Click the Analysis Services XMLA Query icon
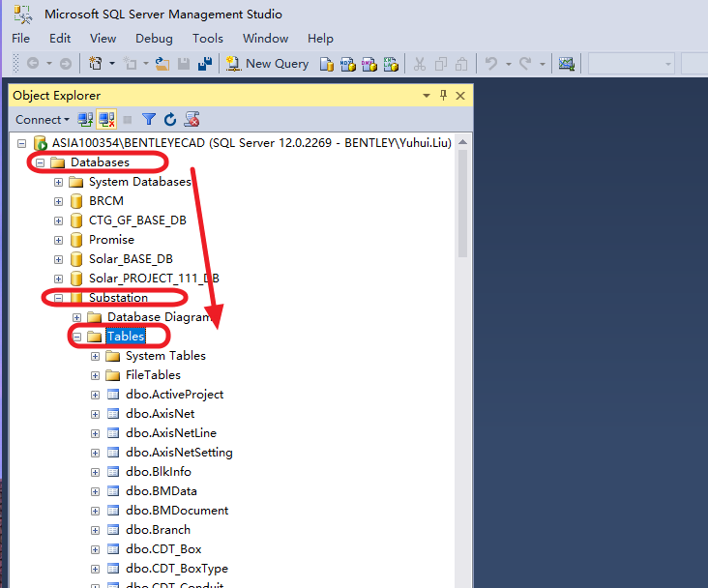The height and width of the screenshot is (588, 708). 391,64
